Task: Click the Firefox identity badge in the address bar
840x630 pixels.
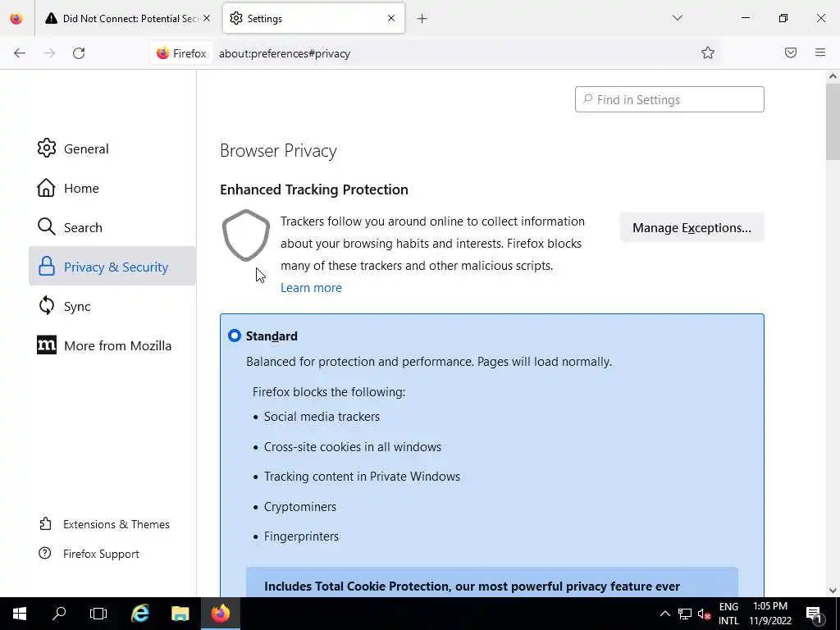Action: 181,53
